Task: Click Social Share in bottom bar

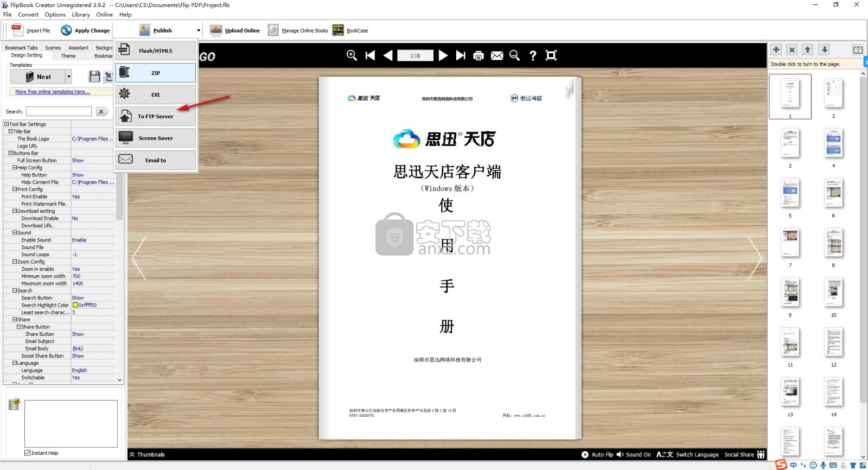Action: [744, 455]
